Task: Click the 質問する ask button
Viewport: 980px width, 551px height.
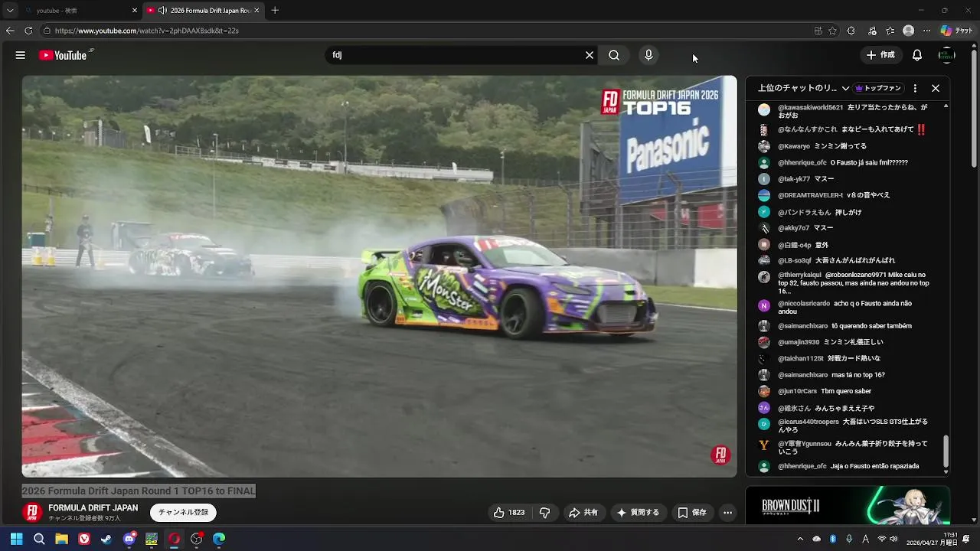Action: (x=639, y=513)
